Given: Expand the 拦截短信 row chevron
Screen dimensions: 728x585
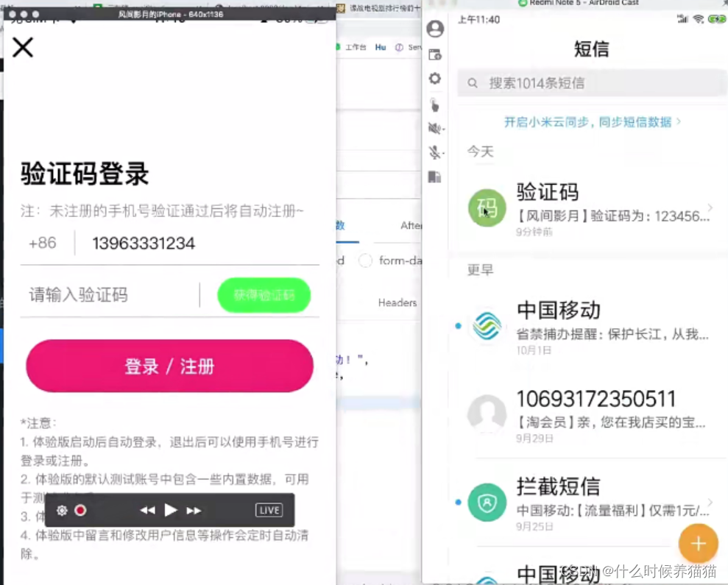Looking at the screenshot, I should tap(710, 502).
